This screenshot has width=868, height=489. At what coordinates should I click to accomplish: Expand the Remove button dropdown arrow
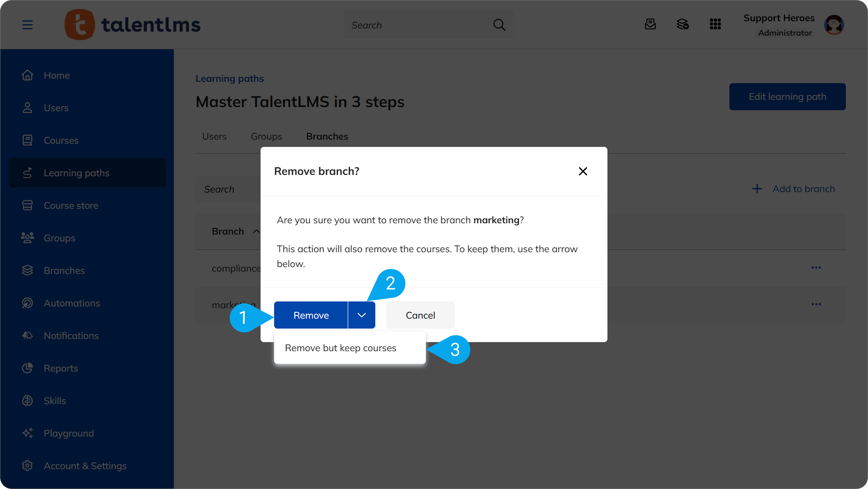362,315
